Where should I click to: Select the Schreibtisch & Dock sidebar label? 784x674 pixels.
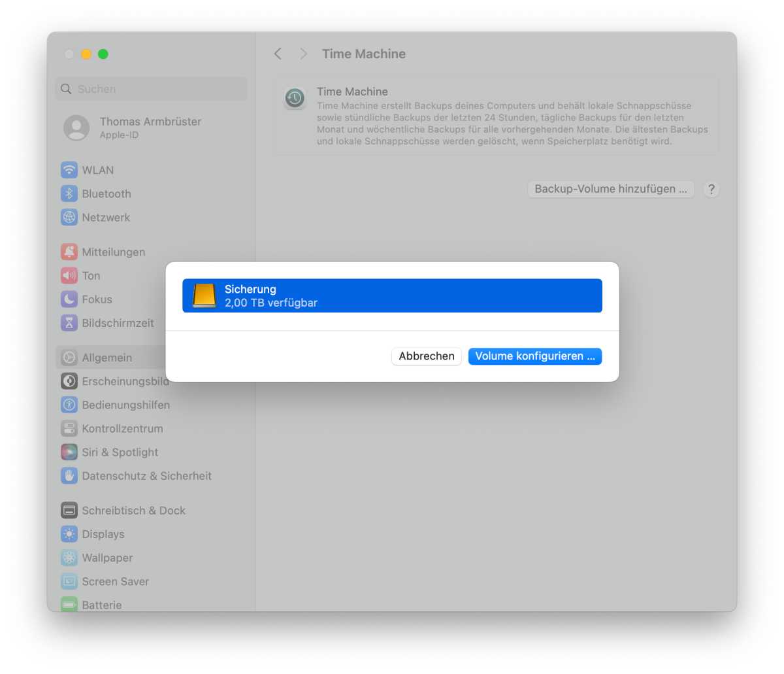point(133,511)
